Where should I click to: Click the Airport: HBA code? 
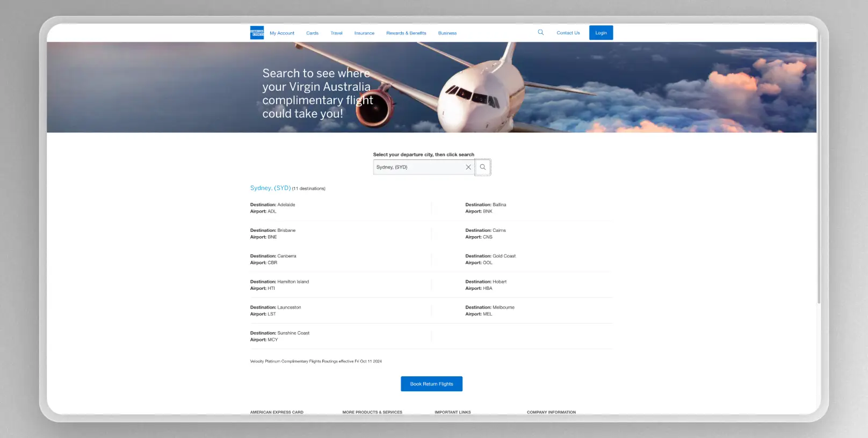479,288
